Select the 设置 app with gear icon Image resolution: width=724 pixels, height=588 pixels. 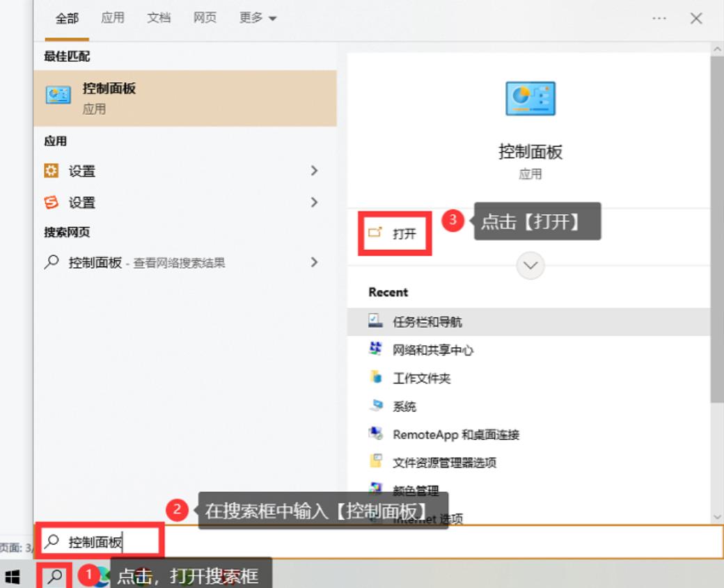[185, 170]
